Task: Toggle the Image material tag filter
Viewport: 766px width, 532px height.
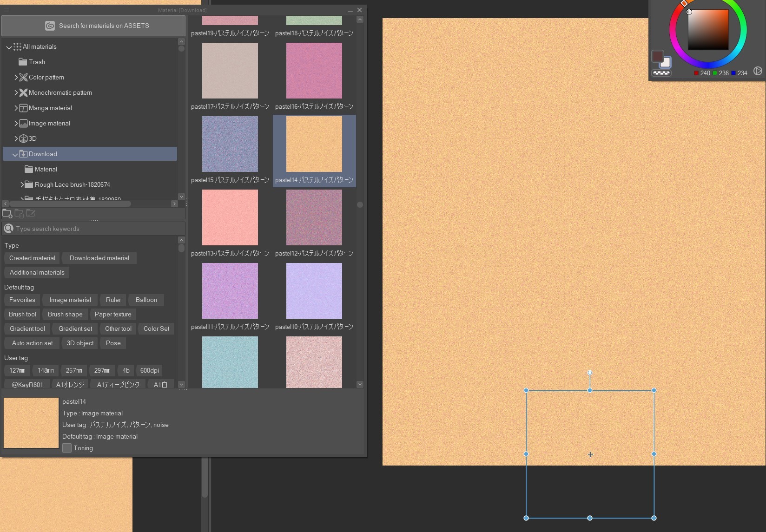Action: point(70,300)
